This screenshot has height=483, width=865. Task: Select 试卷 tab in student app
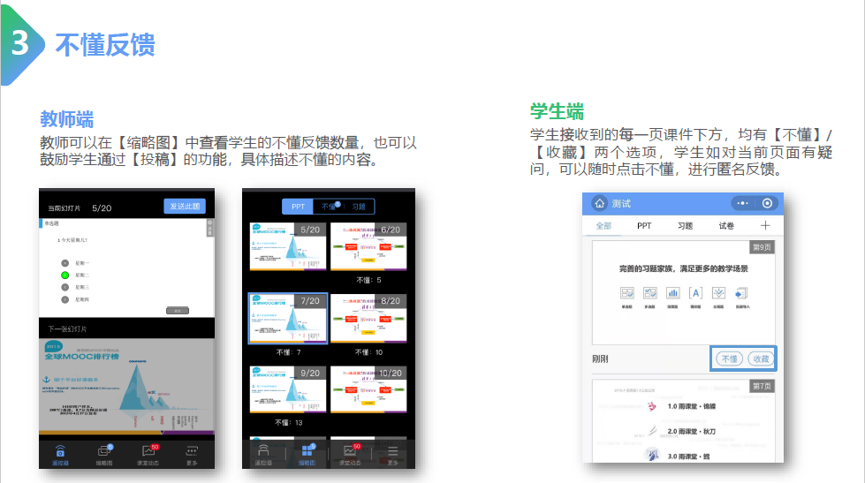[x=726, y=226]
